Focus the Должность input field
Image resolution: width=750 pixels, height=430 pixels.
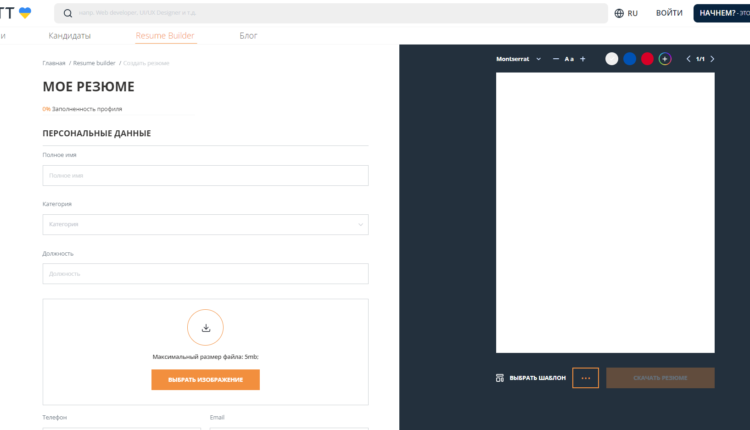[x=205, y=274]
